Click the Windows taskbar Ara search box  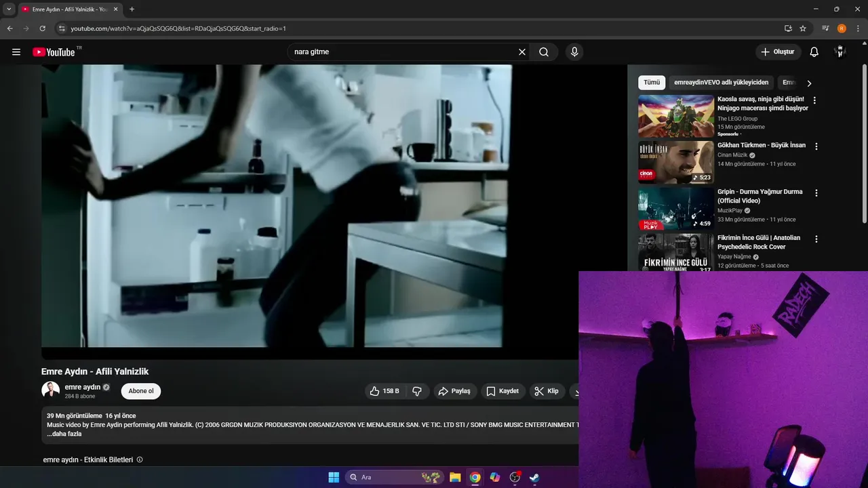[393, 477]
